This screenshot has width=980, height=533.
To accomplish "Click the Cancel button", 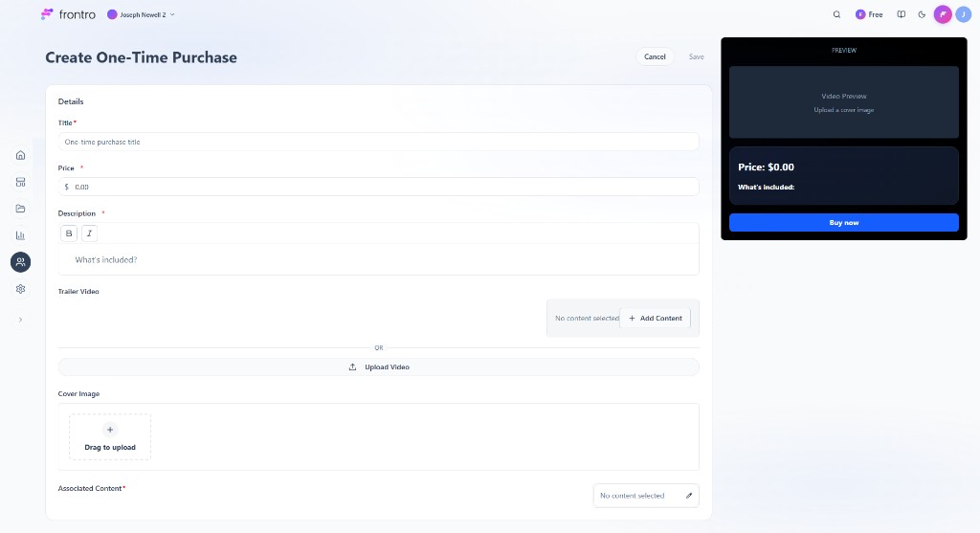I will (655, 56).
